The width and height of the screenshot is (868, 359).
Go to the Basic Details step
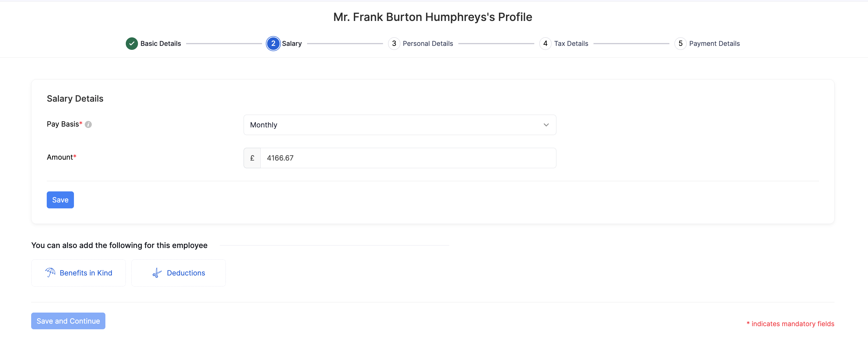[160, 43]
